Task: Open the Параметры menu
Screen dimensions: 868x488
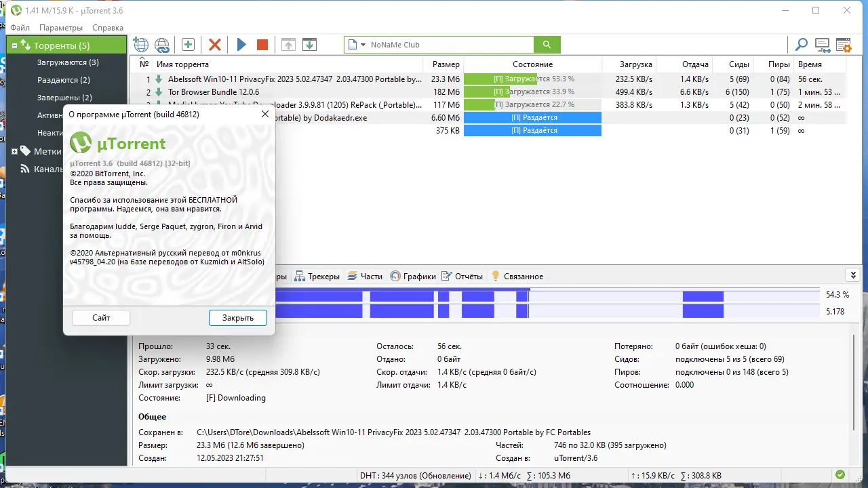Action: (x=61, y=27)
